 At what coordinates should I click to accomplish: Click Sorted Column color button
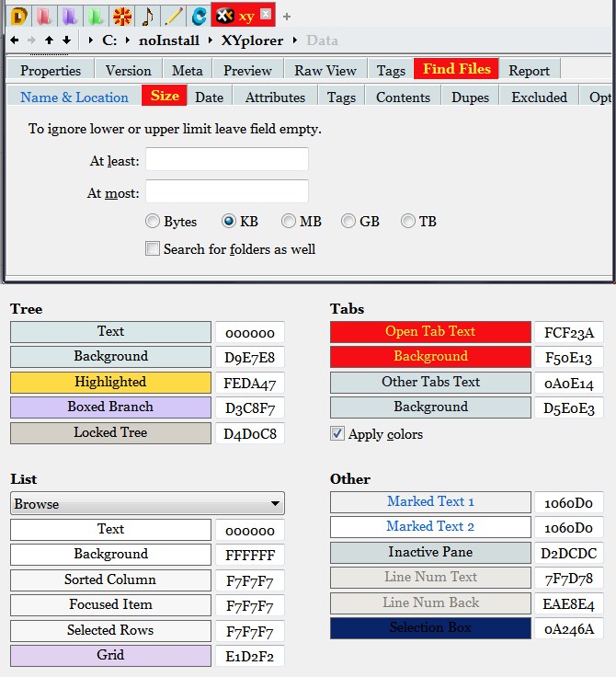click(x=110, y=579)
